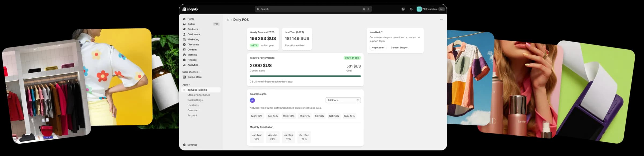This screenshot has height=156, width=644.
Task: Click the 501 $US goal value
Action: [353, 66]
